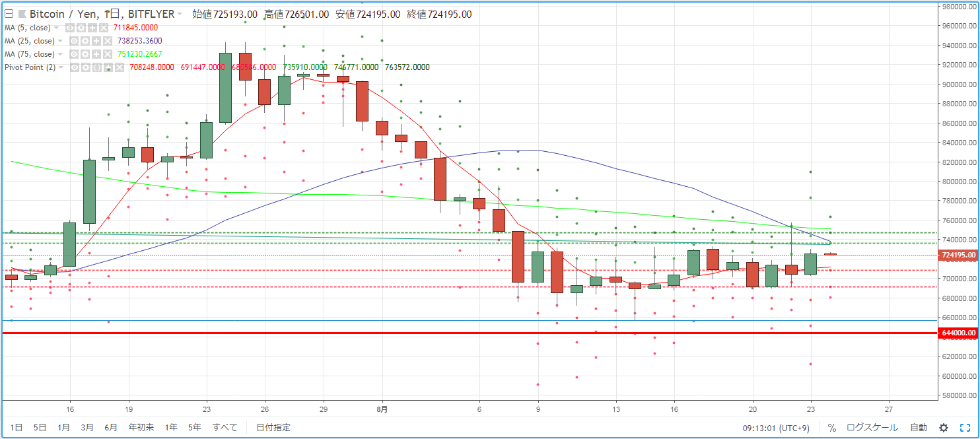
Task: Click the flag icon beside Bitcoin / Yen
Action: click(x=22, y=14)
